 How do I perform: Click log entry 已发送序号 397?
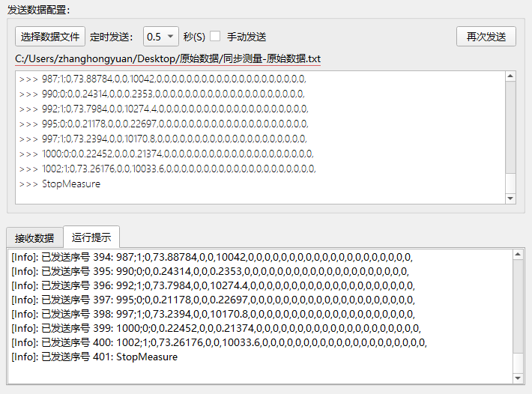tap(213, 300)
